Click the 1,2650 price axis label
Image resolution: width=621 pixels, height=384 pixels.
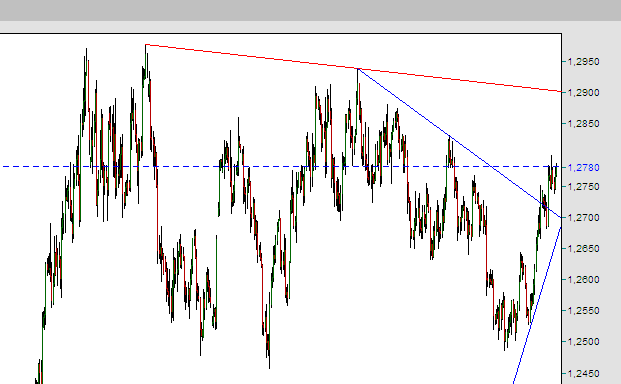tap(583, 249)
